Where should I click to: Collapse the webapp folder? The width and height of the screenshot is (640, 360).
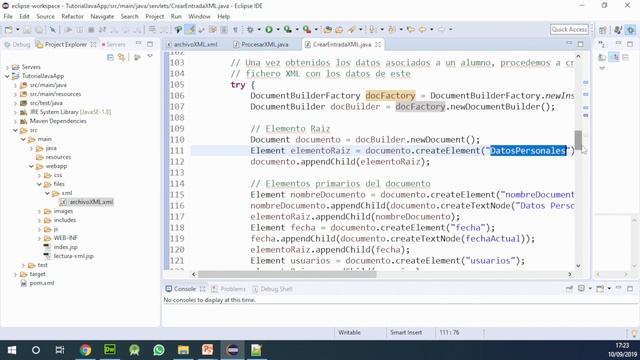(31, 166)
